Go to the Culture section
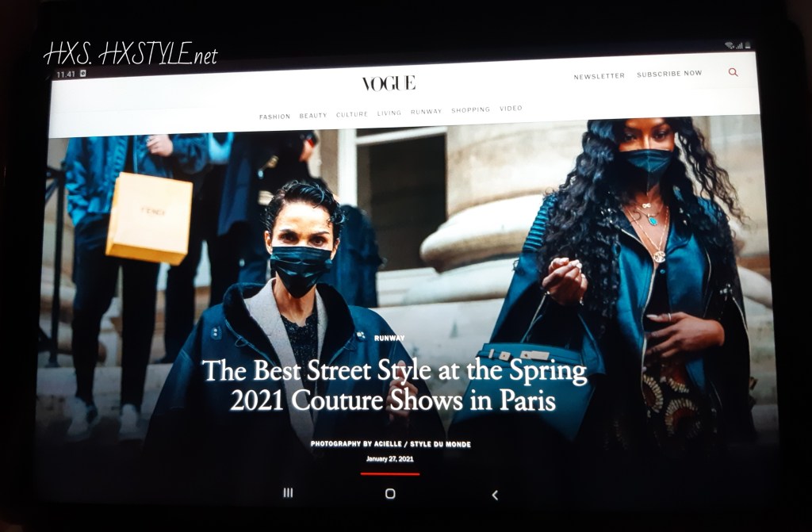The width and height of the screenshot is (812, 532). click(x=352, y=114)
